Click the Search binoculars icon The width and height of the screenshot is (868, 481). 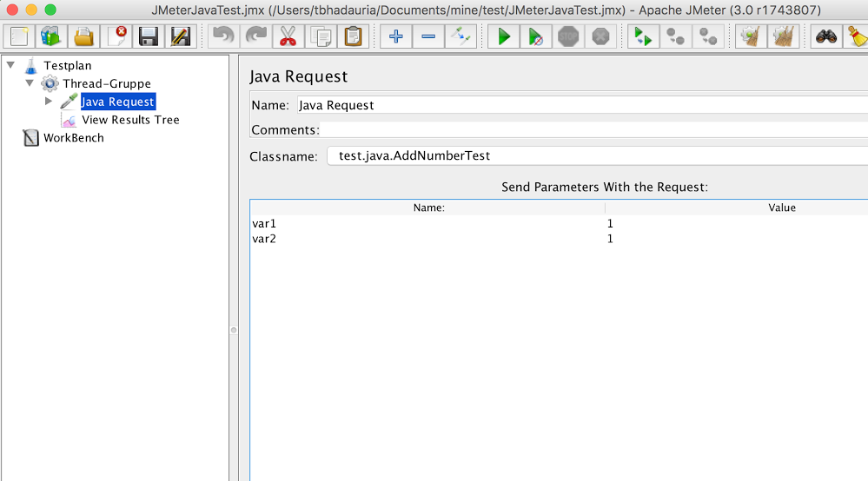coord(826,37)
